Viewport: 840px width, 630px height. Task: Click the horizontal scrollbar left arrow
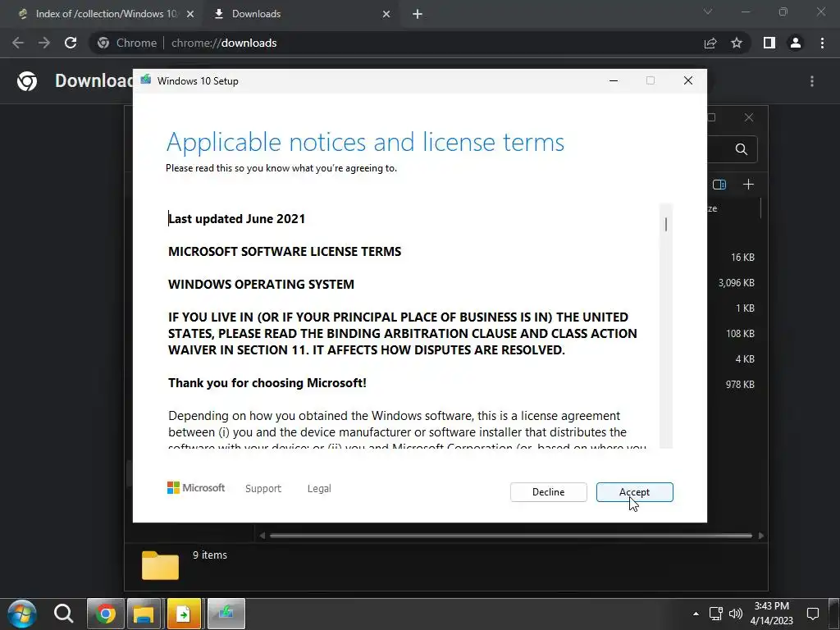point(262,536)
